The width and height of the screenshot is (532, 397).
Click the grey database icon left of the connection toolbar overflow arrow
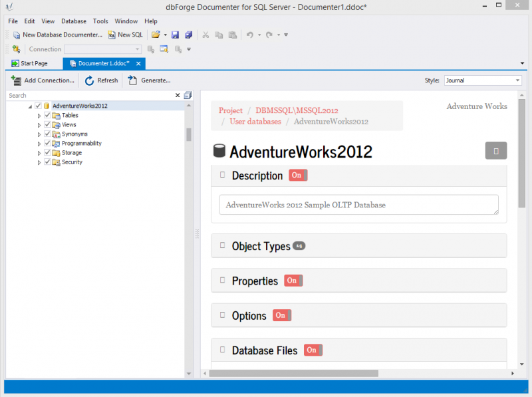[178, 49]
